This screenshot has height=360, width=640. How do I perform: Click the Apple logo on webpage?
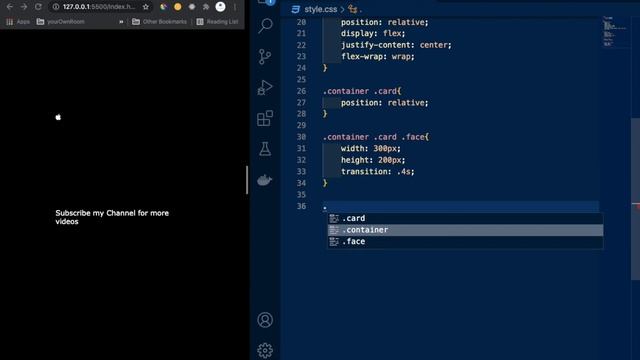pyautogui.click(x=58, y=117)
